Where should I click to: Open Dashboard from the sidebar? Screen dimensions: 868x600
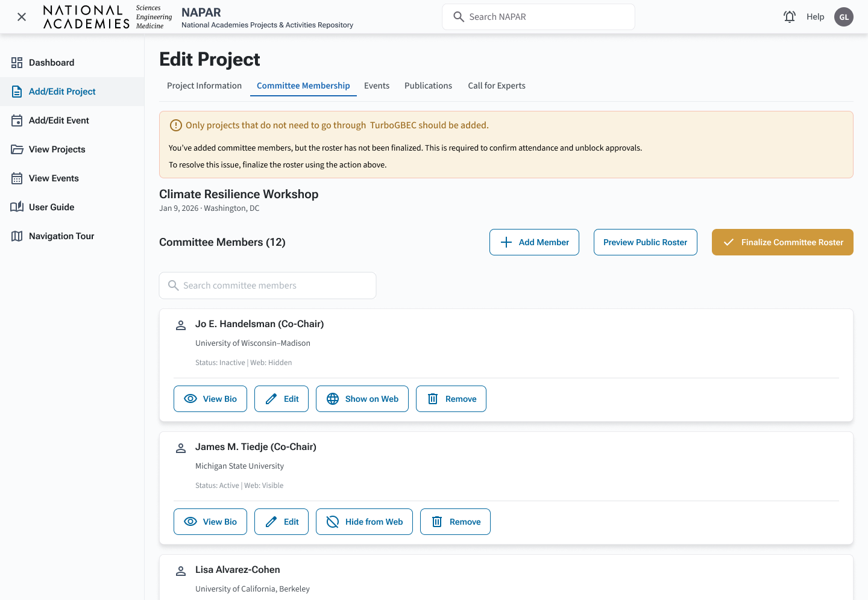[x=51, y=63]
